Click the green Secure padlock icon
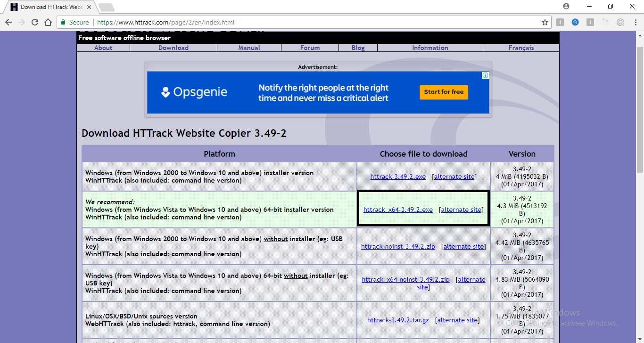The image size is (644, 343). click(x=63, y=22)
